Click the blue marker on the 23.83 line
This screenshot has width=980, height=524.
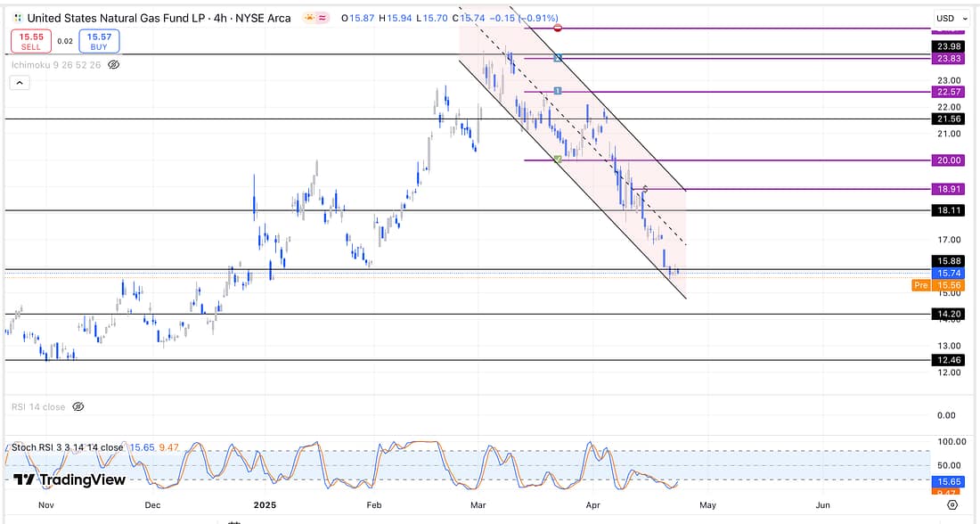coord(558,59)
